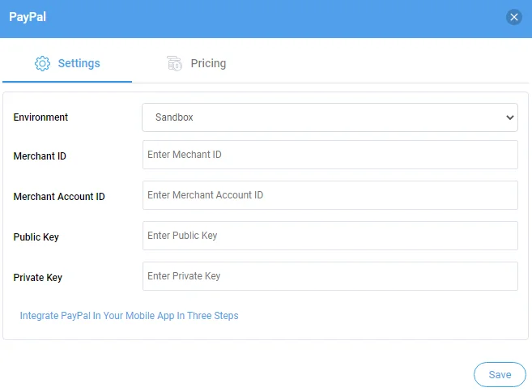532x392 pixels.
Task: Select the Sandbox value text
Action: tap(174, 117)
